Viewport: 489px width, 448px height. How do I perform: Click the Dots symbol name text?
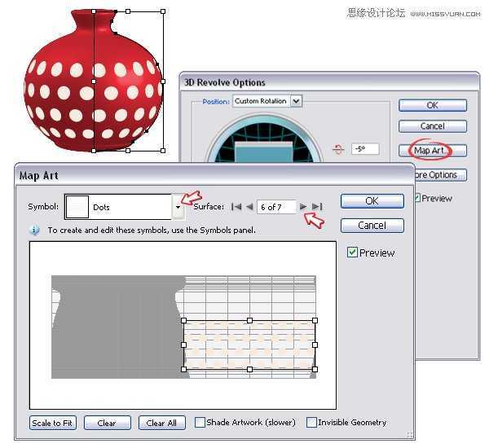click(x=101, y=208)
